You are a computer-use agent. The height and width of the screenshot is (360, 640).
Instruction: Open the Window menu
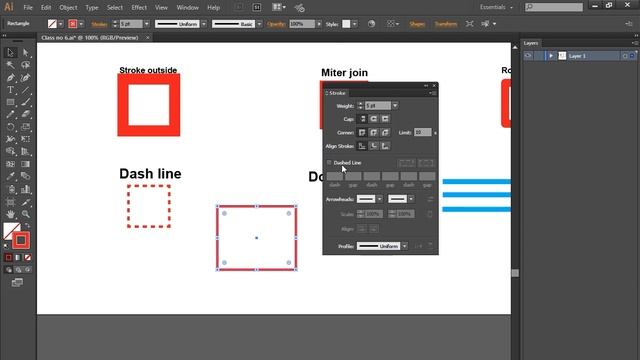coord(188,7)
